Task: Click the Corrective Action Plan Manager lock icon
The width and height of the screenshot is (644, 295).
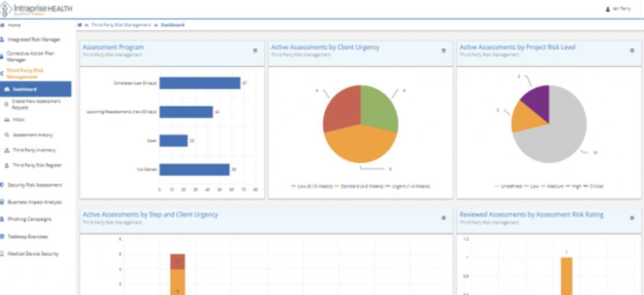Action: 2,57
